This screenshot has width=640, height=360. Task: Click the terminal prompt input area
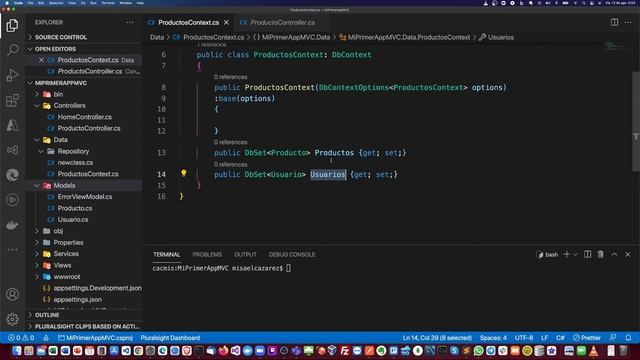pos(289,268)
